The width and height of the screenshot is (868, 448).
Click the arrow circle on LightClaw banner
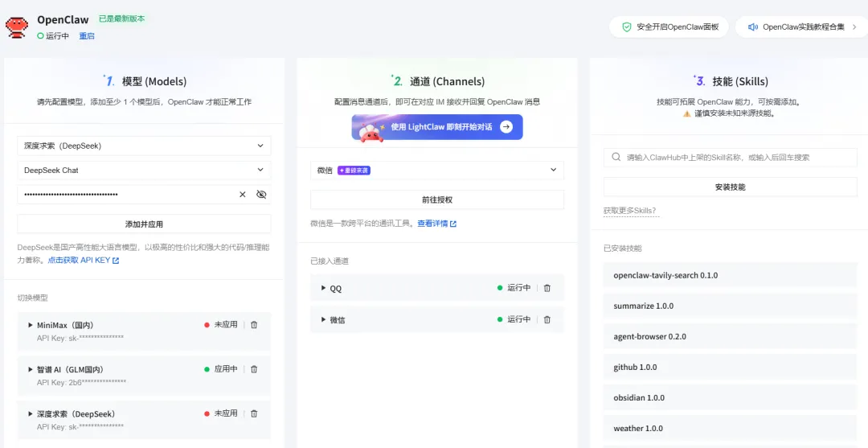pyautogui.click(x=506, y=127)
